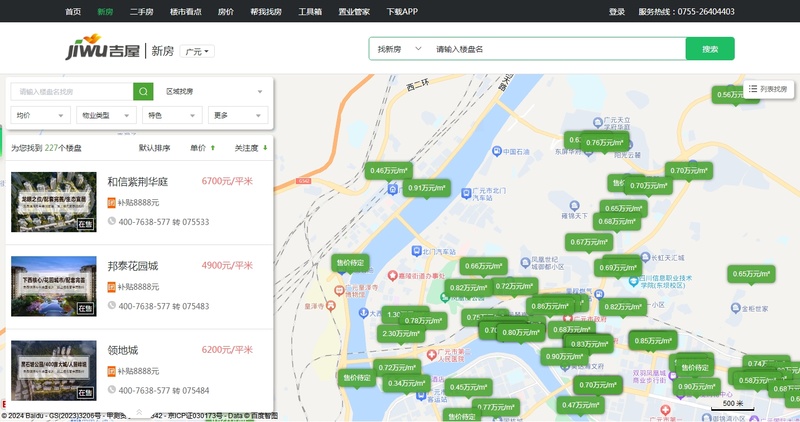
Task: Click the green magnifier search icon
Action: pos(143,91)
